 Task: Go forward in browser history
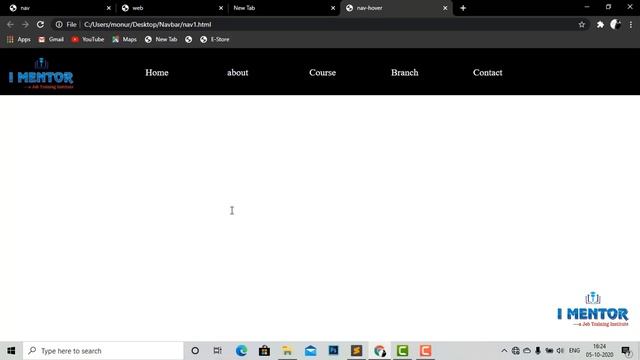click(25, 24)
